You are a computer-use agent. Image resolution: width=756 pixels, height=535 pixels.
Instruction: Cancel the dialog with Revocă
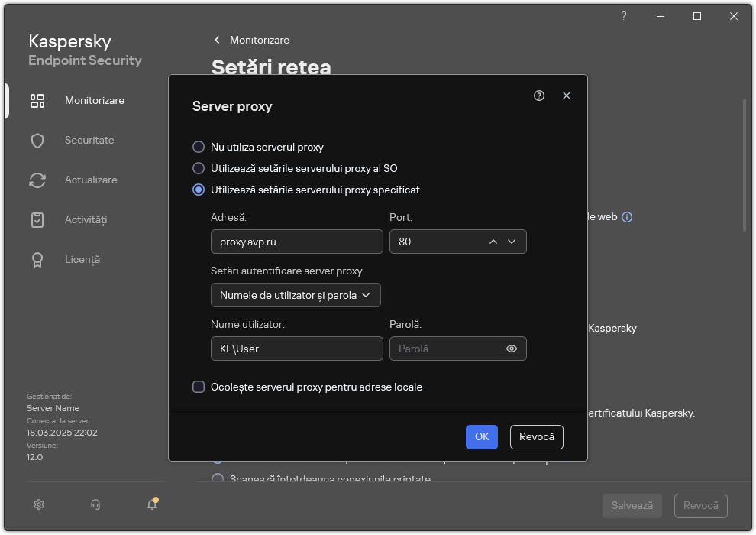click(x=536, y=437)
